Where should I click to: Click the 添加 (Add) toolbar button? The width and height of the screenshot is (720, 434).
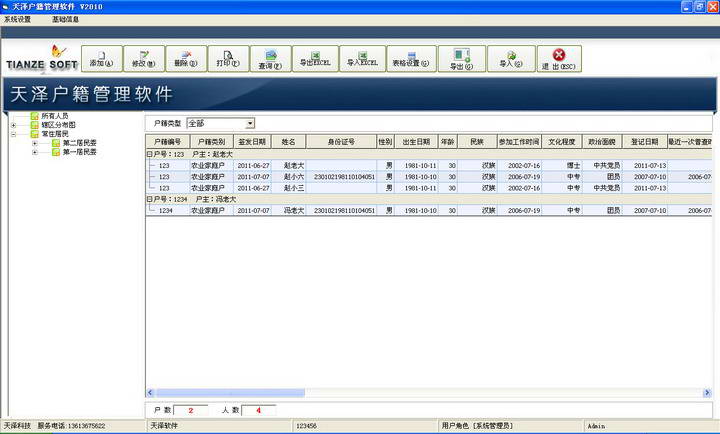coord(100,58)
